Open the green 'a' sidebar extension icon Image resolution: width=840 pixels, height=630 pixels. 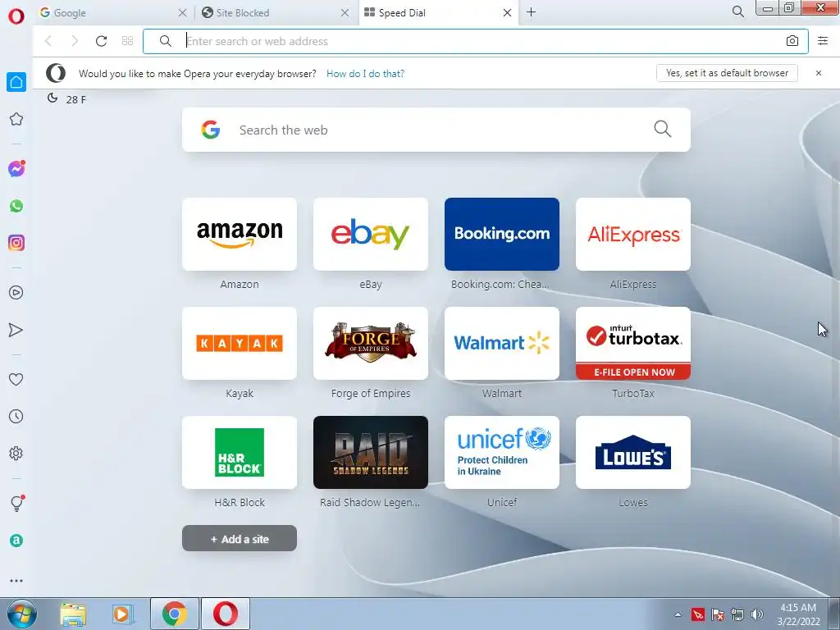[16, 541]
